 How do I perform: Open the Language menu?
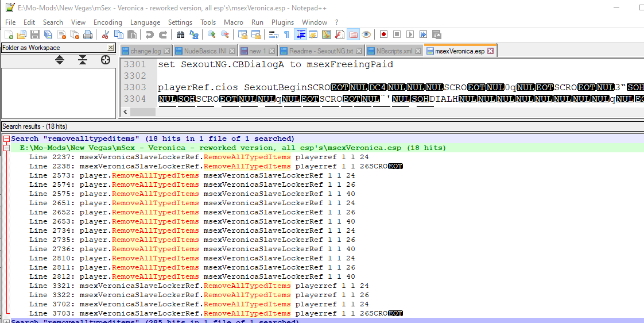coord(145,22)
